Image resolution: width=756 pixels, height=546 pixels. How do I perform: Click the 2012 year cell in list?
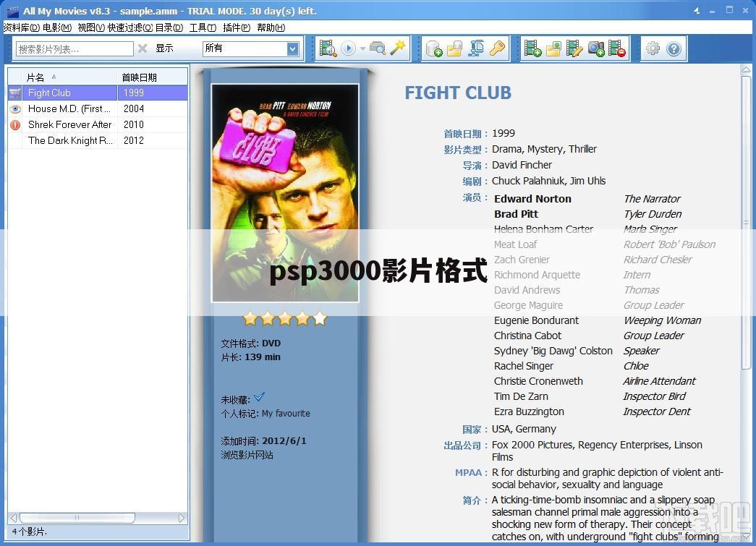(153, 140)
